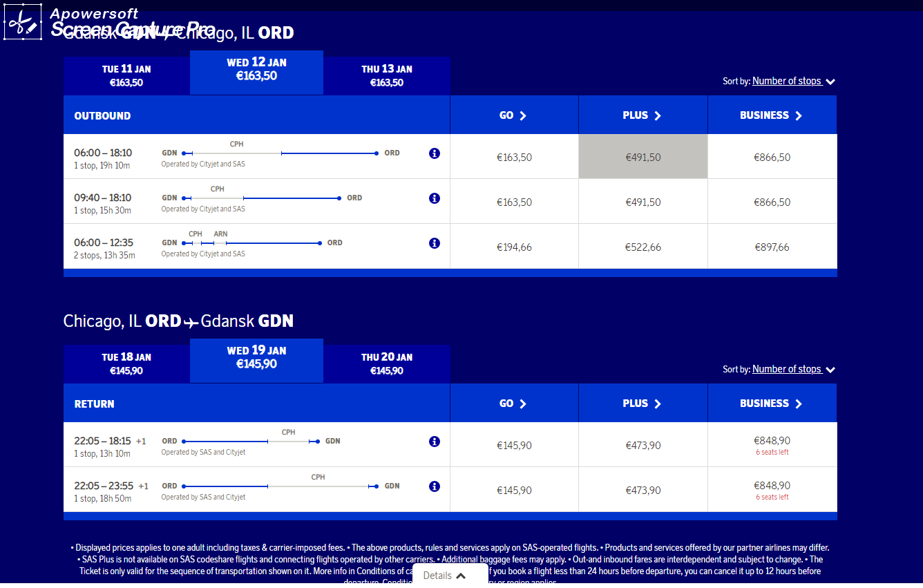This screenshot has height=588, width=923.
Task: Expand the GO fare column in the return table
Action: (514, 404)
